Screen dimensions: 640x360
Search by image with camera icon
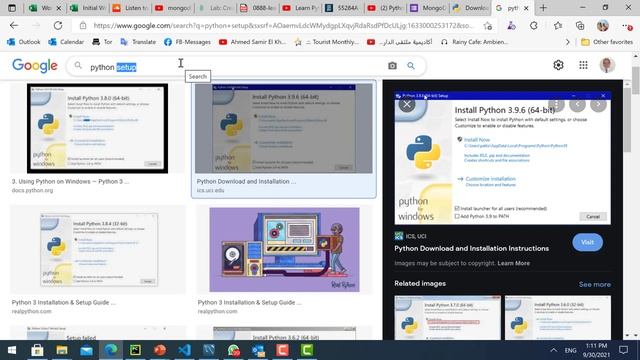(x=392, y=66)
